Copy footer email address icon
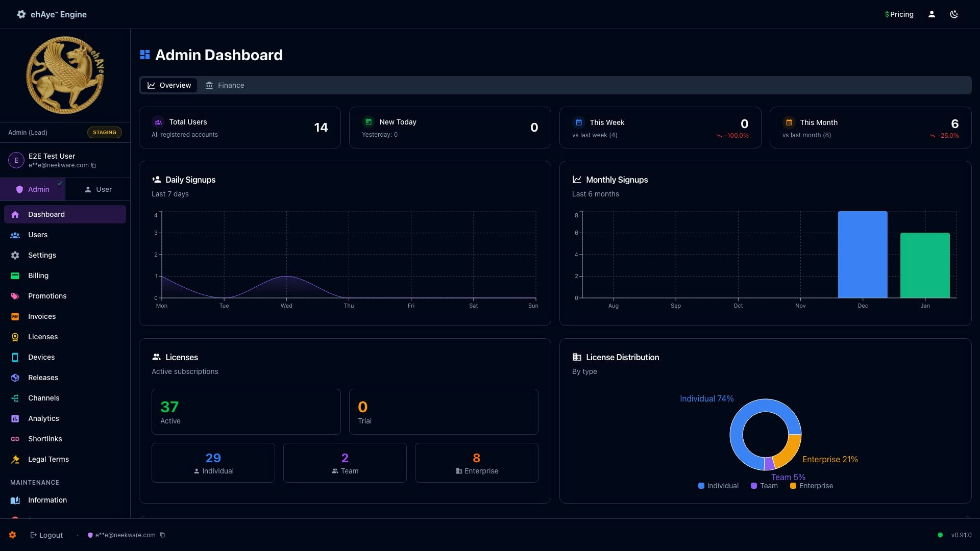The image size is (980, 551). point(162,535)
